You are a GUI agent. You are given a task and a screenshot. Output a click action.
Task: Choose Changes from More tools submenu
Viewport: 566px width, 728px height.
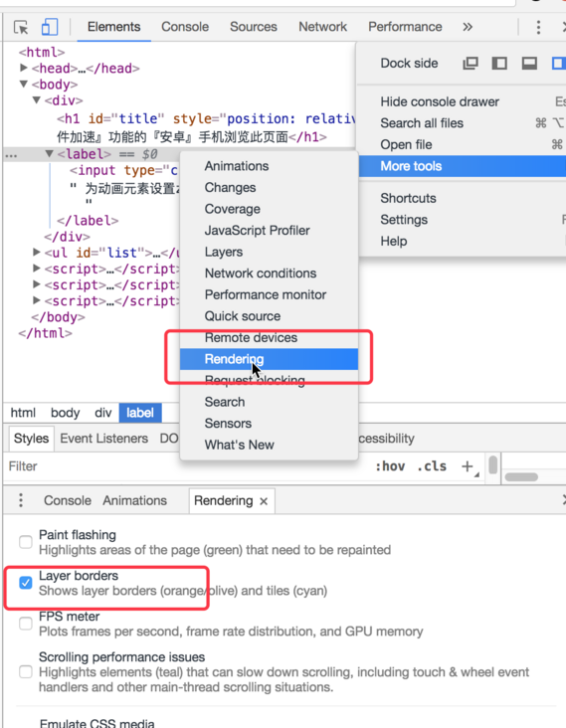click(269, 188)
